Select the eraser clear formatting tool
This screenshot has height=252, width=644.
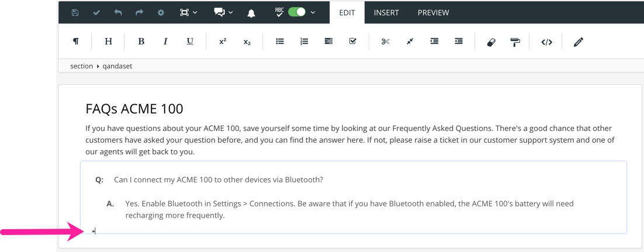click(x=491, y=42)
